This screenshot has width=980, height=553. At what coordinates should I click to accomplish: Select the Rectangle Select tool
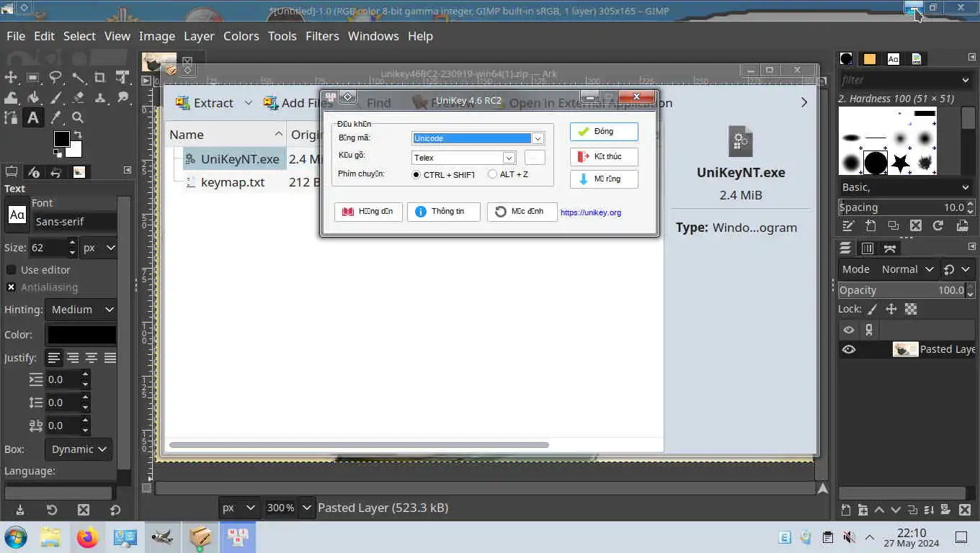click(33, 77)
